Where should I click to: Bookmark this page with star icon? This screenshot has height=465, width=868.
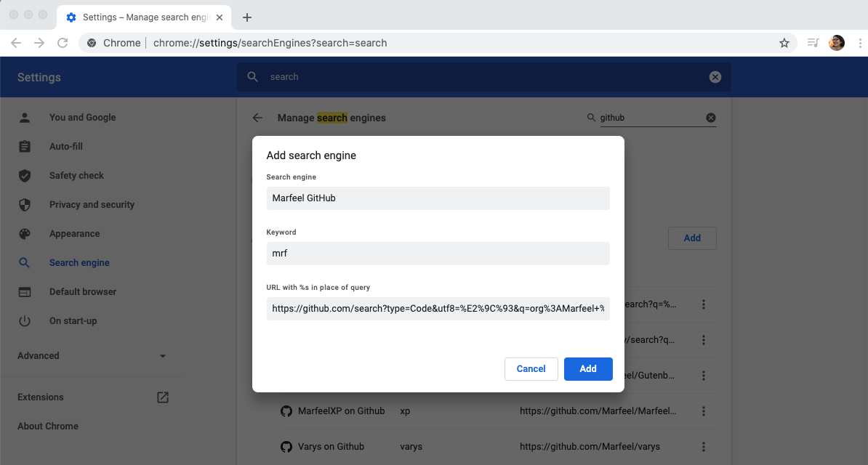(784, 43)
